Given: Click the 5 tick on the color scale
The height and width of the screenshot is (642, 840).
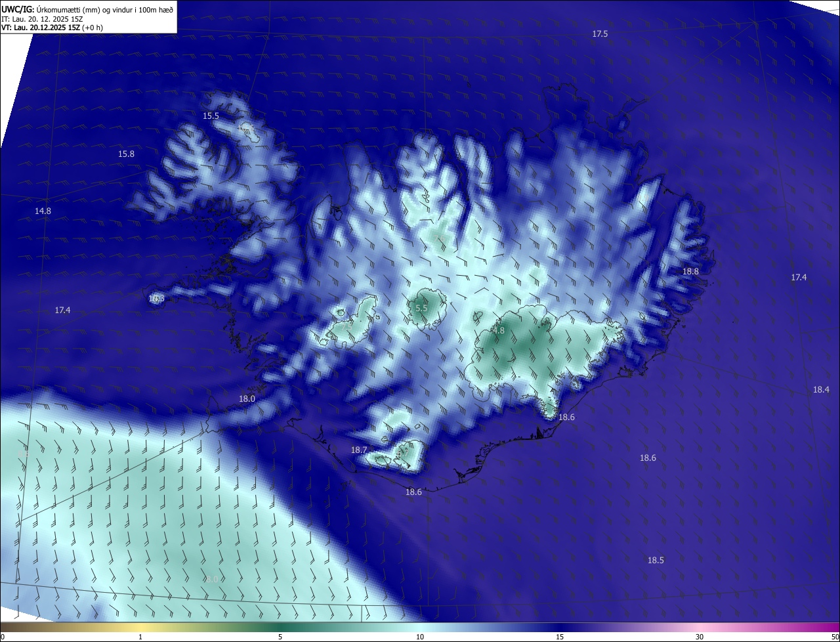Looking at the screenshot, I should click(x=280, y=637).
